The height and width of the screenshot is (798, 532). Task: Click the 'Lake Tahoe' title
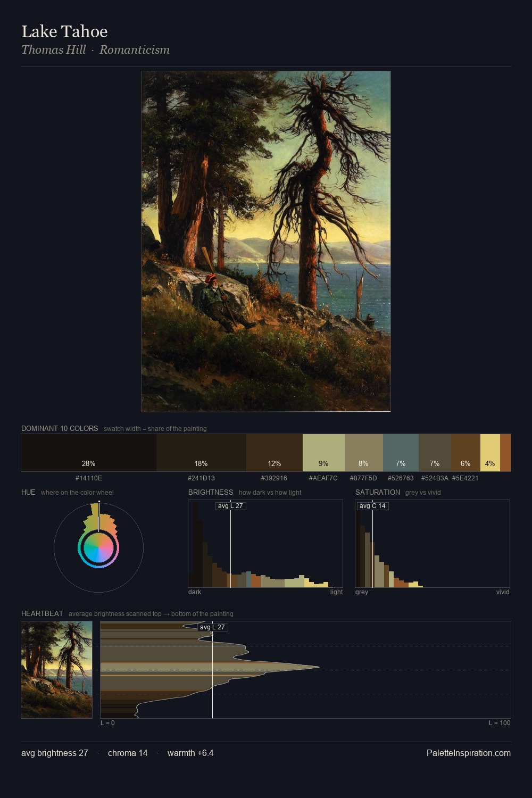(x=64, y=31)
